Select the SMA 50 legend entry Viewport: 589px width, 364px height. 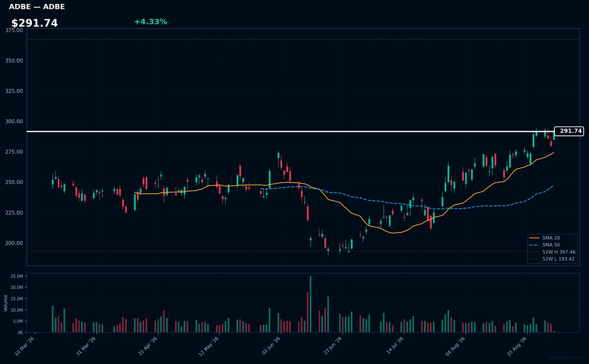click(x=552, y=245)
